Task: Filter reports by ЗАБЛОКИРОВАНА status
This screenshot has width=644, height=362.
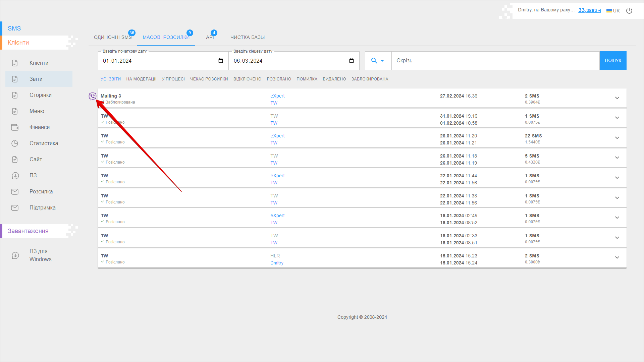Action: tap(370, 79)
